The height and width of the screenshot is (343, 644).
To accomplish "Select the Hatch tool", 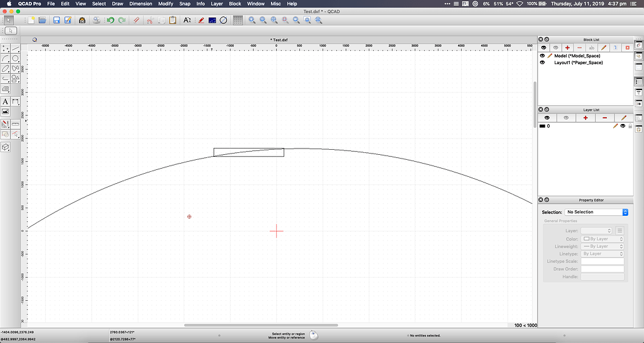I will point(5,89).
